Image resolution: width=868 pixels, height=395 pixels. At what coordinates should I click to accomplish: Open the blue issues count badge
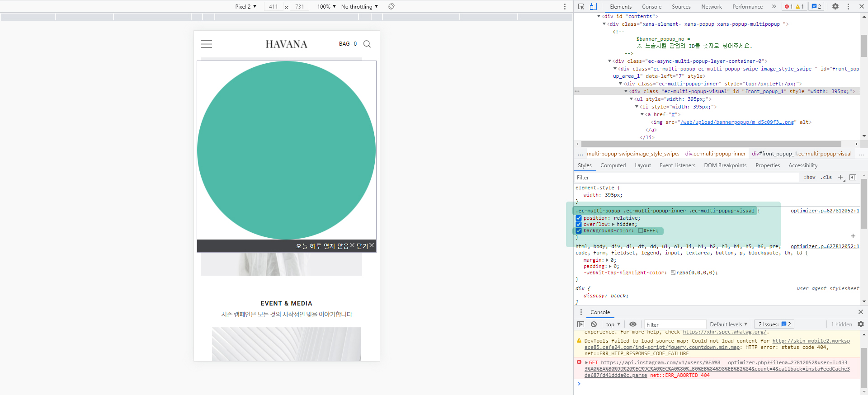pyautogui.click(x=816, y=6)
